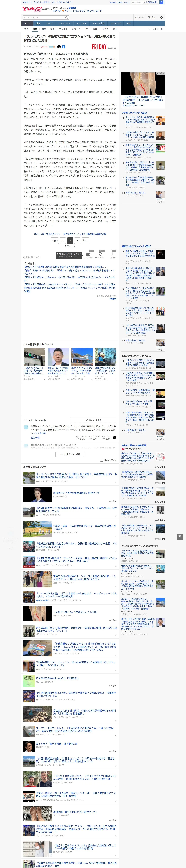Click the FRIDAY DIGITAL publisher logo
The image size is (186, 868).
[x=104, y=47]
